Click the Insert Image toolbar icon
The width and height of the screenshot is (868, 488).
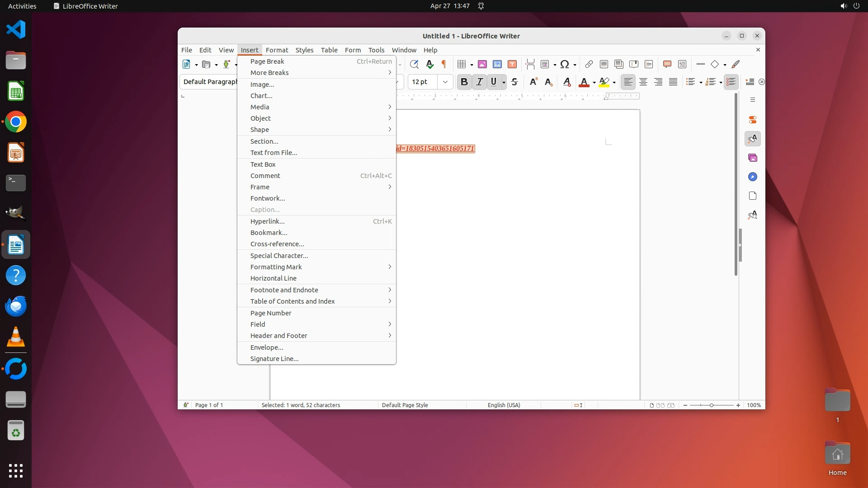pos(482,64)
